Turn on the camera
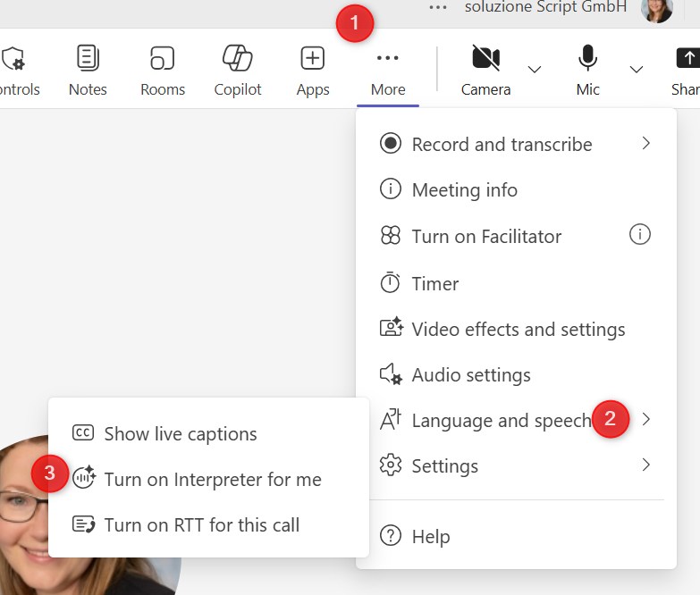The width and height of the screenshot is (700, 595). point(485,70)
